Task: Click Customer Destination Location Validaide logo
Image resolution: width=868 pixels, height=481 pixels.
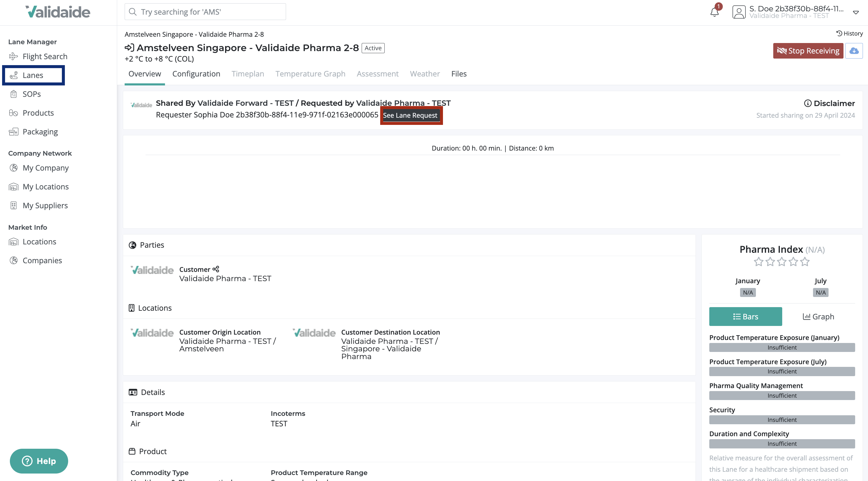Action: point(314,333)
